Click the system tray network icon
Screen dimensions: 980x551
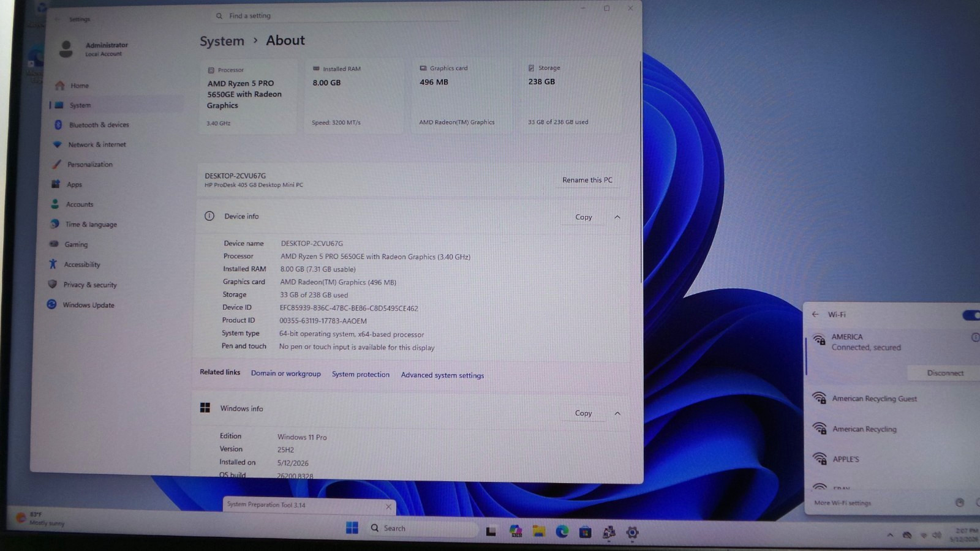pos(923,535)
